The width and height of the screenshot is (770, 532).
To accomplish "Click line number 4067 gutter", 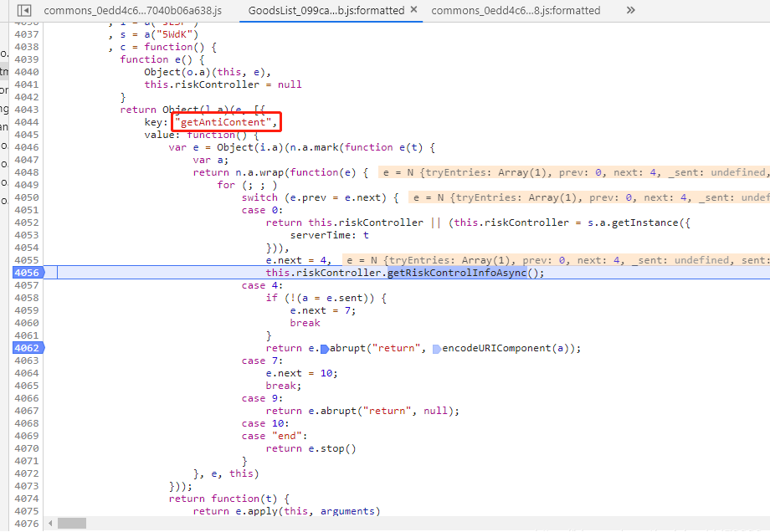I will click(27, 411).
